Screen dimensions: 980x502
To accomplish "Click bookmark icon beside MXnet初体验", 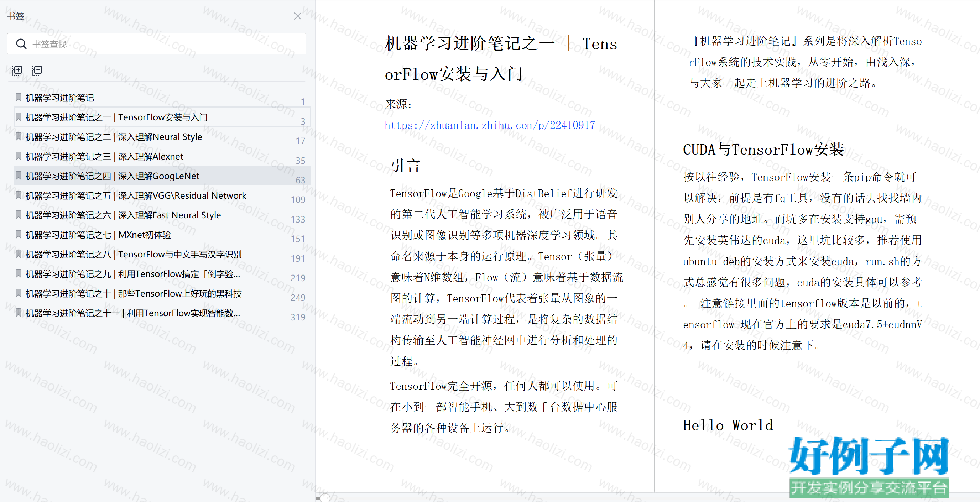I will pyautogui.click(x=18, y=234).
